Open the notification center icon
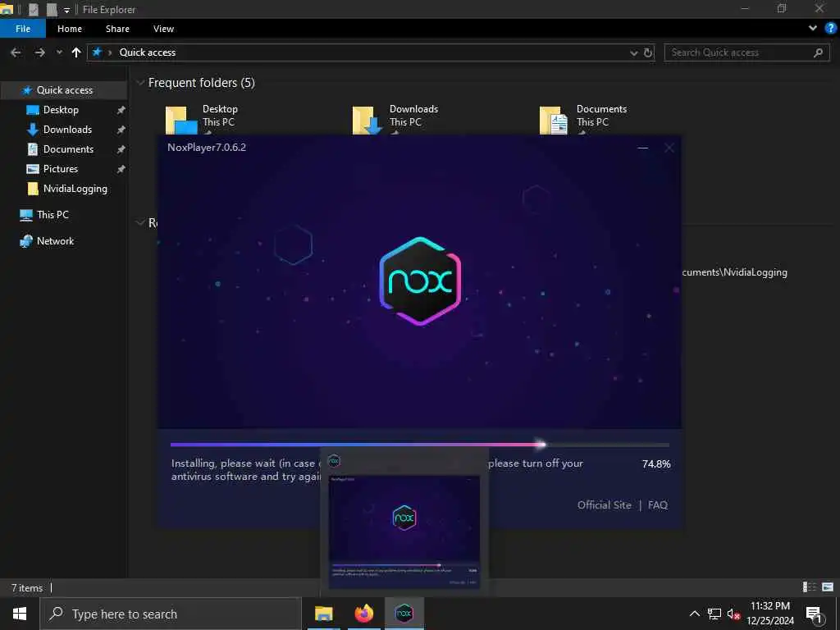 [814, 614]
